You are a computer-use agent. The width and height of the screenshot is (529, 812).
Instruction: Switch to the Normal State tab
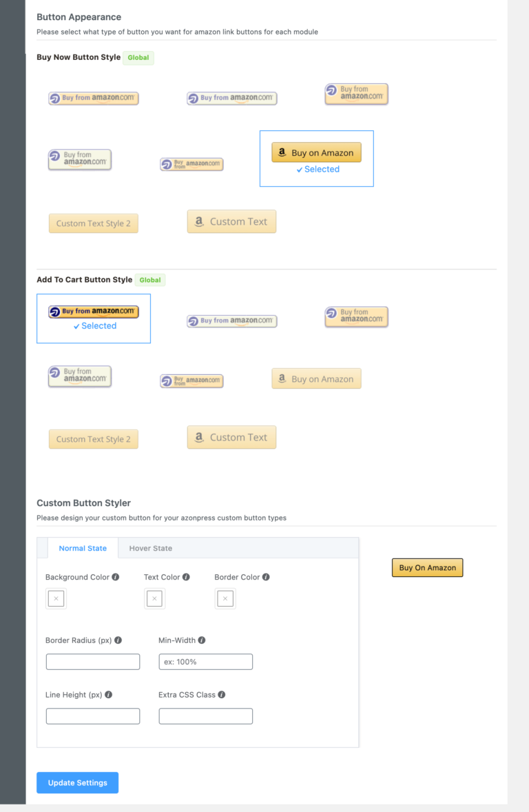[82, 548]
